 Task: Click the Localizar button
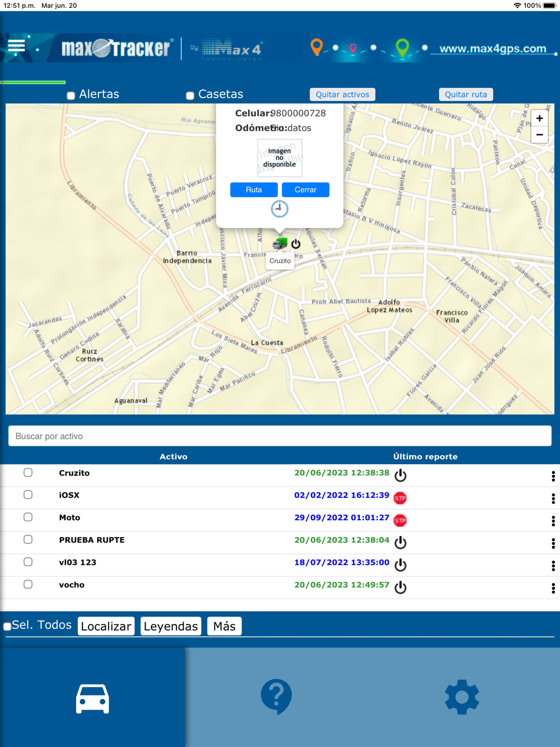[106, 626]
